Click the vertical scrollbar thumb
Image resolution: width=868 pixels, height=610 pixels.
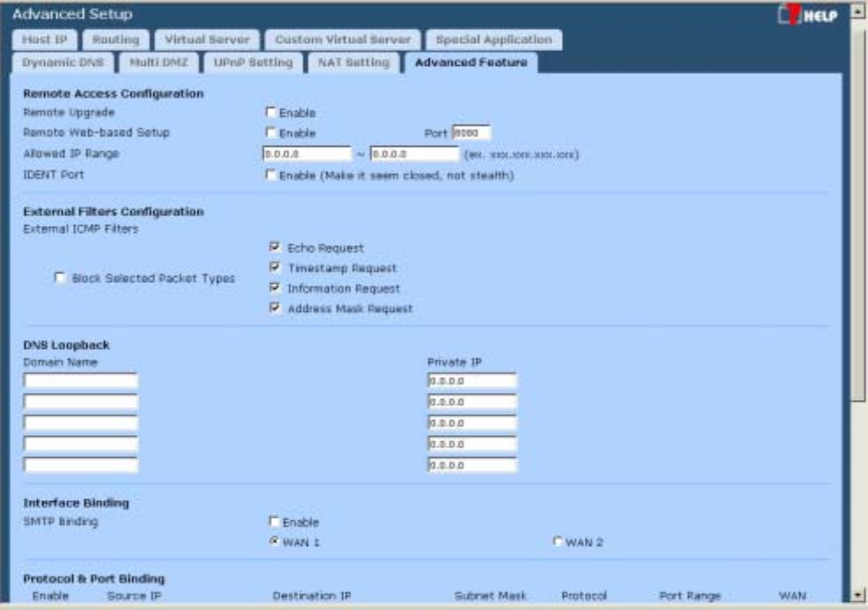point(858,213)
